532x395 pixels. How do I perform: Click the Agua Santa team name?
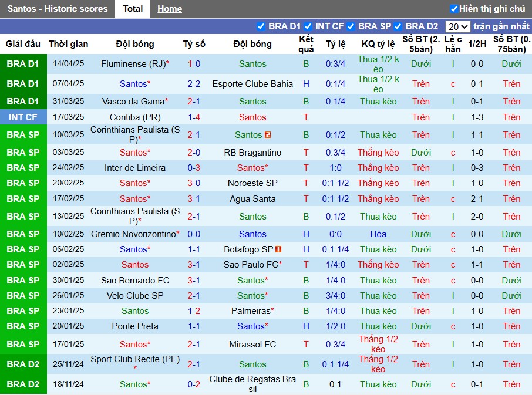252,199
